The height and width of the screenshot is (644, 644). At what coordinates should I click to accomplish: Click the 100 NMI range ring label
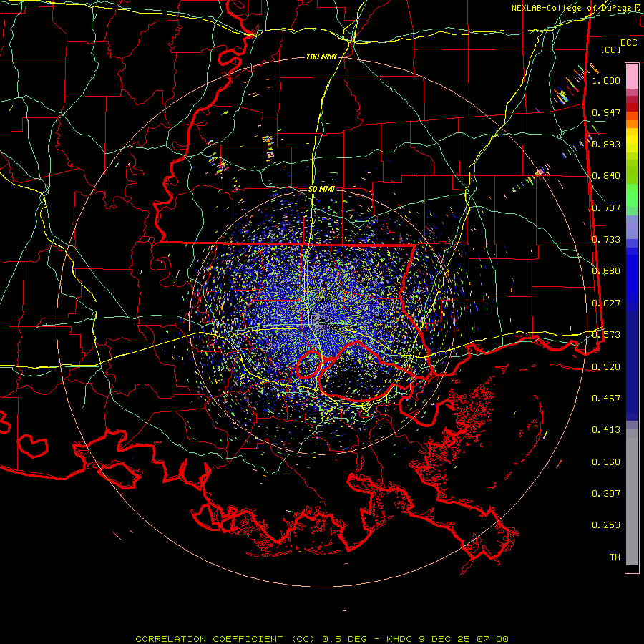pyautogui.click(x=321, y=57)
